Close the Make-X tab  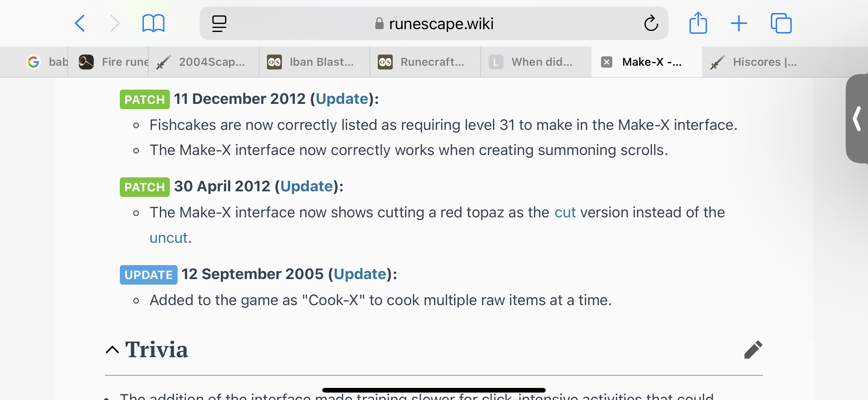point(606,62)
